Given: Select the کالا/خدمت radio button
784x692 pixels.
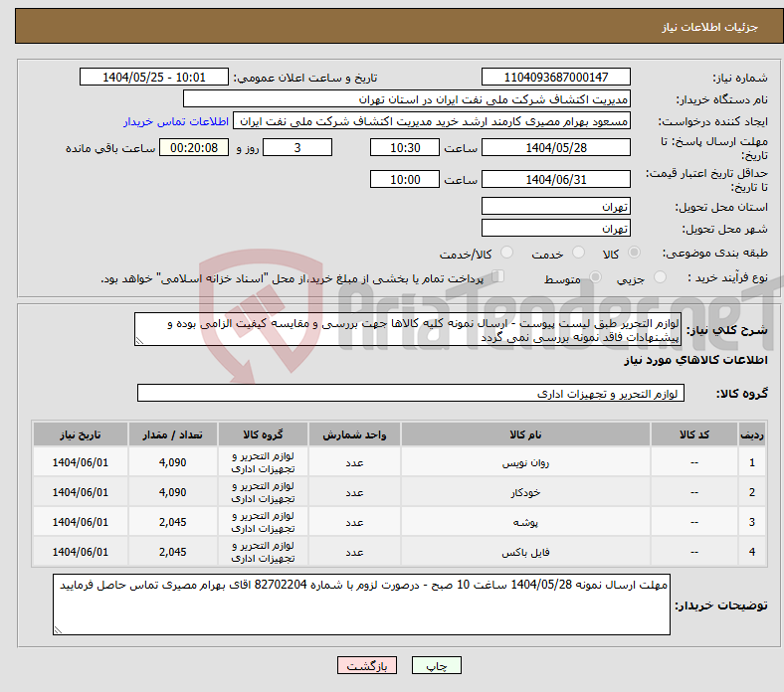Looking at the screenshot, I should 506,254.
